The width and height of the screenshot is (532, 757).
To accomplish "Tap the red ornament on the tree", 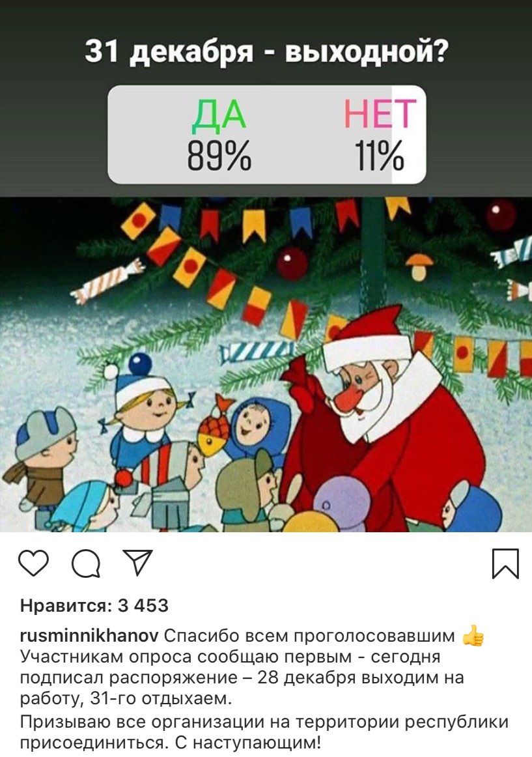I will coord(292,263).
